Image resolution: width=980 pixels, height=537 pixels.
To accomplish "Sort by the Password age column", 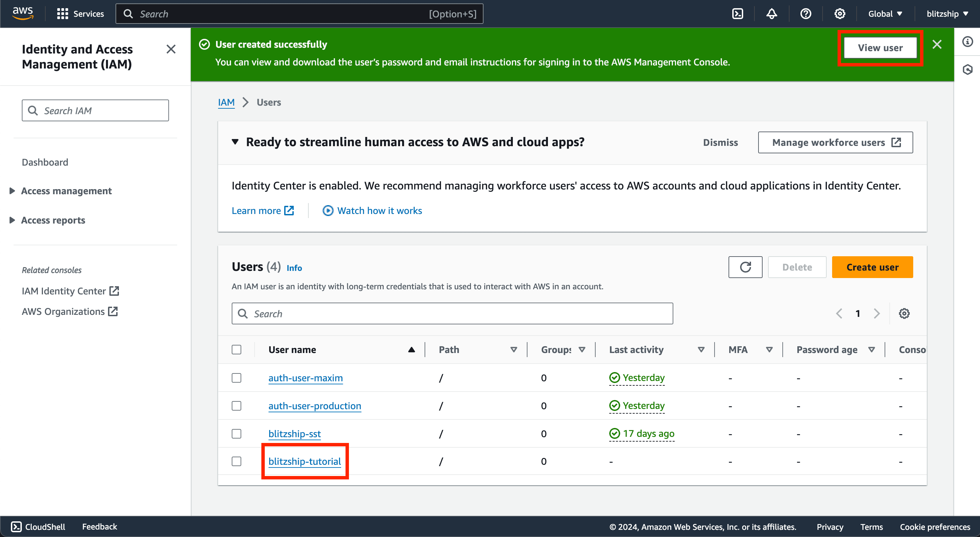I will point(871,350).
